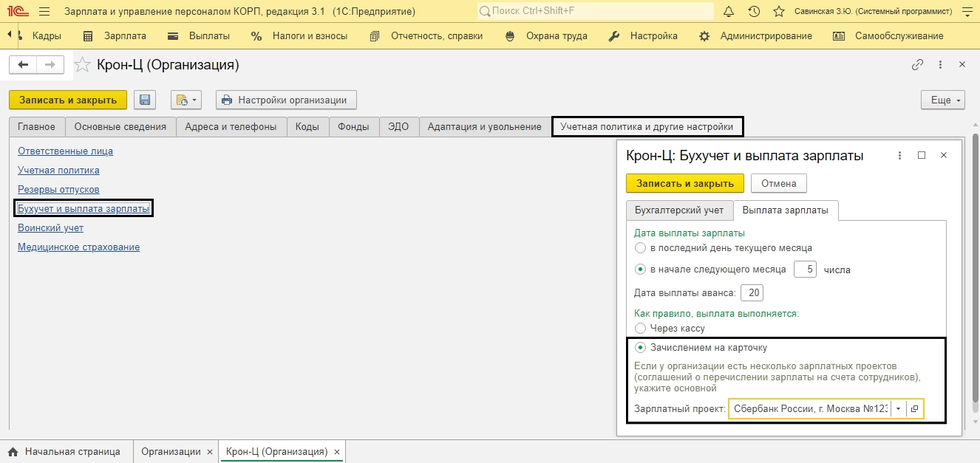Open the history clock icon

tap(754, 12)
